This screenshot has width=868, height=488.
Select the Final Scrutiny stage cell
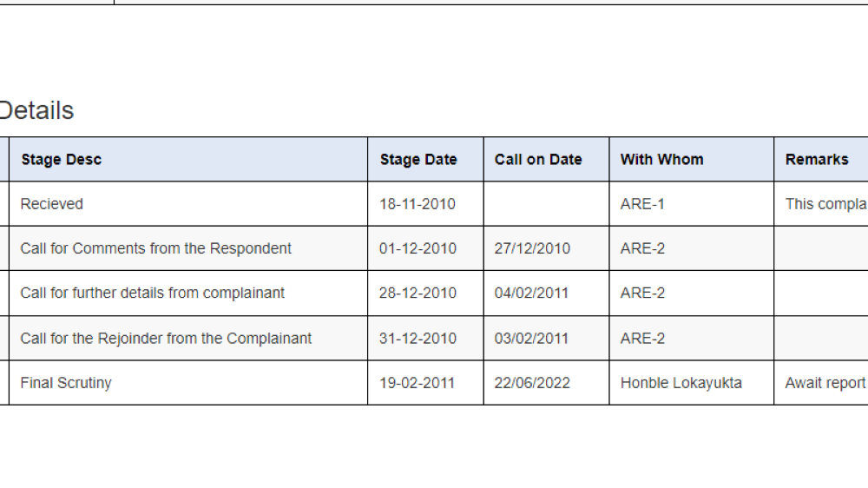coord(66,383)
